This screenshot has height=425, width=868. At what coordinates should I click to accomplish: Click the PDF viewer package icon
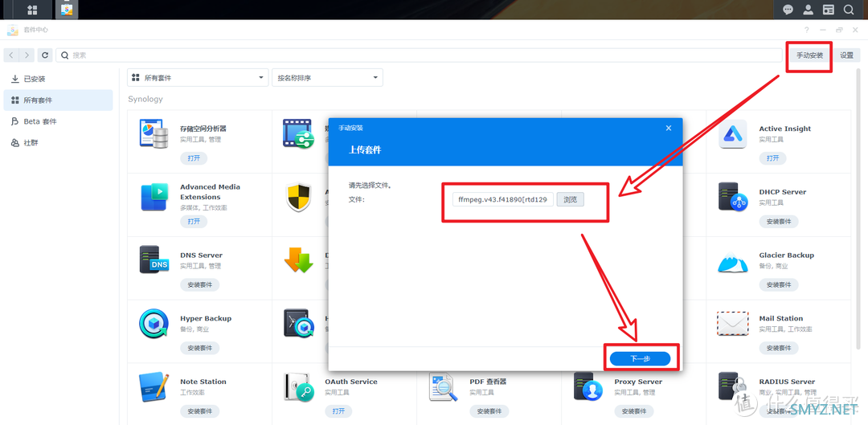[444, 386]
